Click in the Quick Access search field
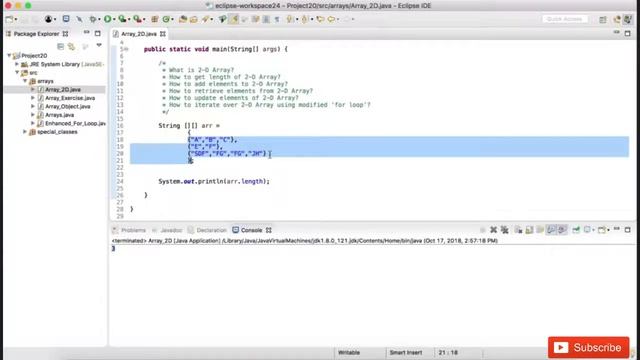The height and width of the screenshot is (360, 640). coord(565,19)
